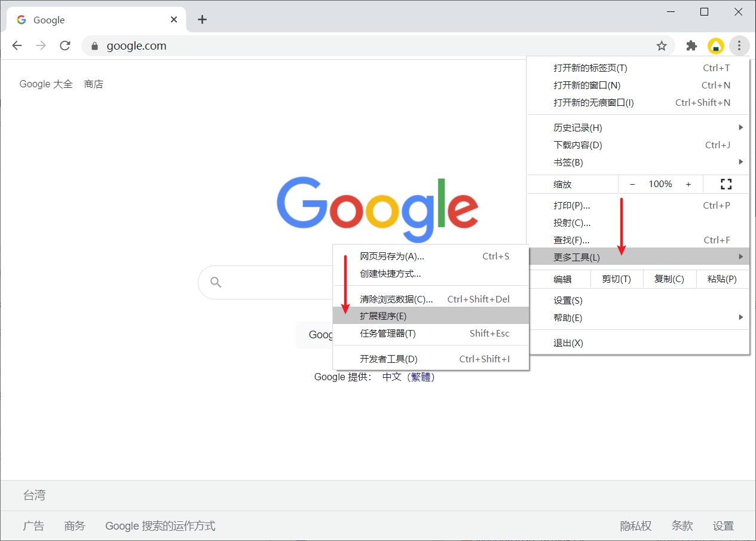Screen dimensions: 756x541
Task: Open 下载内容(D) from menu
Action: click(x=638, y=145)
